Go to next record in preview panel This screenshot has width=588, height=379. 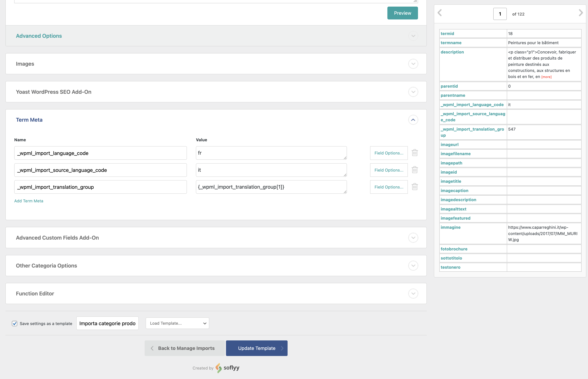581,13
